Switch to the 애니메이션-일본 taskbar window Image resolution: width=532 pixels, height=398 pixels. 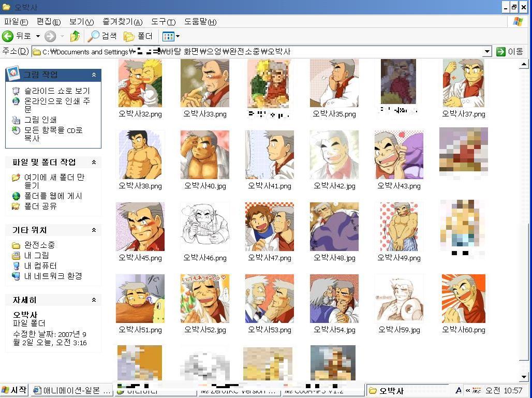71,391
